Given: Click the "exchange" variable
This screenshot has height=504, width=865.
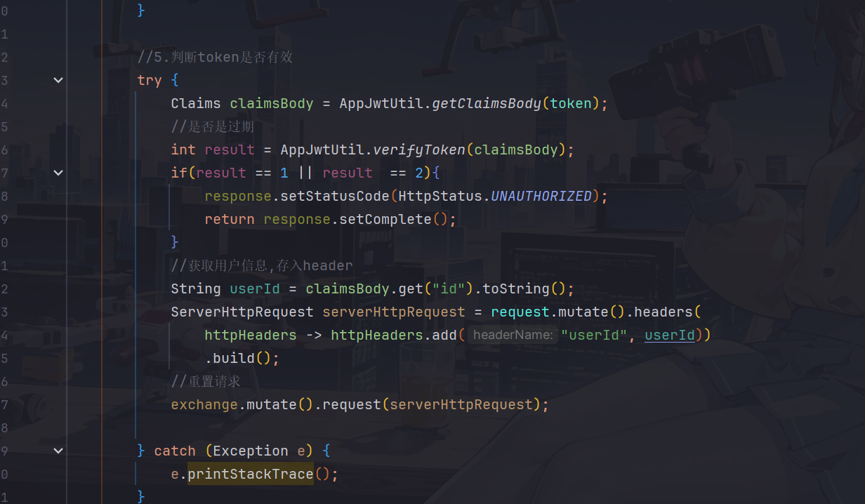Looking at the screenshot, I should 204,404.
